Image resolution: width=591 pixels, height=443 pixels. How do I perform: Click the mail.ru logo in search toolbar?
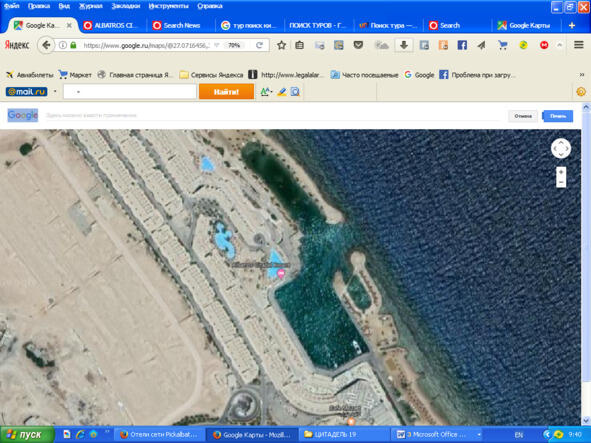pyautogui.click(x=26, y=92)
